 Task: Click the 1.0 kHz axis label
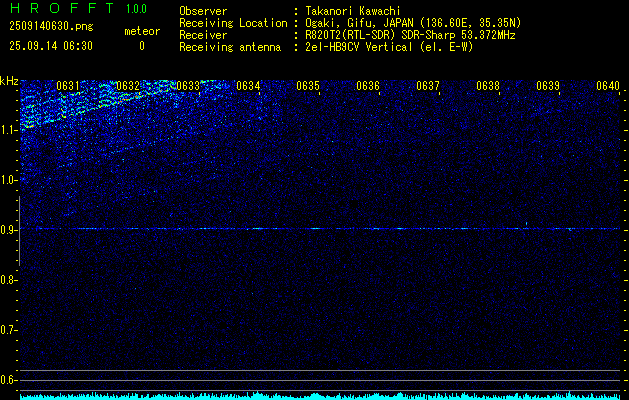click(8, 180)
